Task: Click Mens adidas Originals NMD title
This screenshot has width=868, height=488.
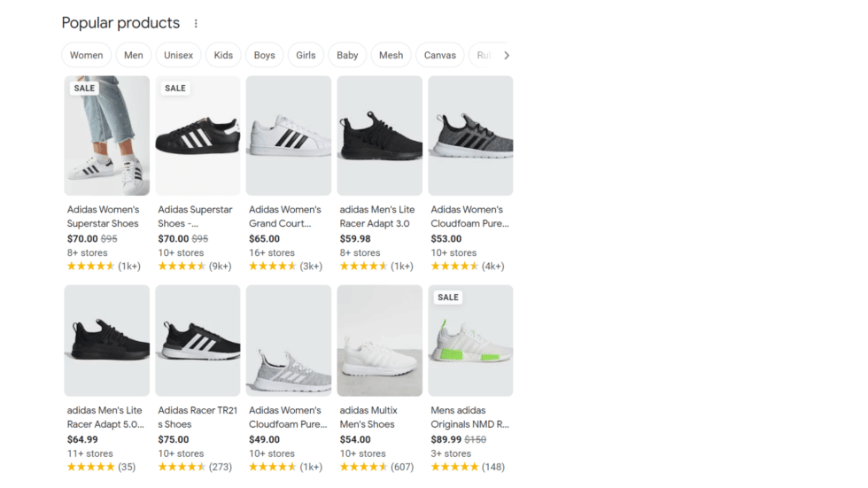Action: click(469, 417)
